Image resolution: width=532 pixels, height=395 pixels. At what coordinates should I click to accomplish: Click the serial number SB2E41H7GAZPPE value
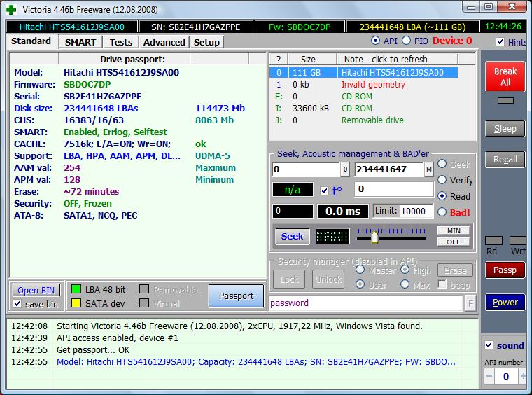click(102, 97)
